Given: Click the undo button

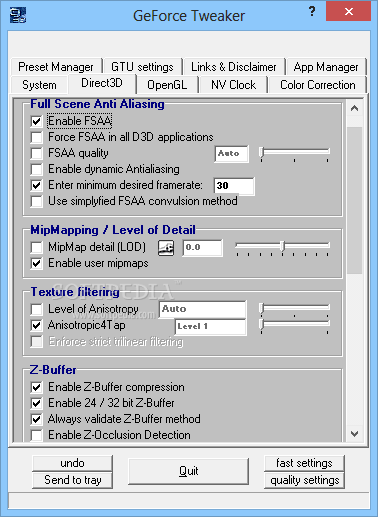Looking at the screenshot, I should click(72, 463).
